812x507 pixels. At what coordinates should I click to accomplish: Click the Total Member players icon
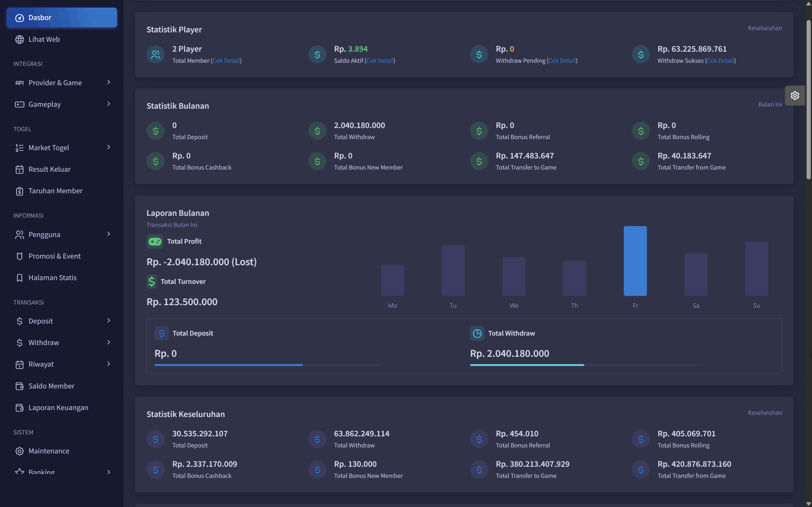click(x=155, y=54)
